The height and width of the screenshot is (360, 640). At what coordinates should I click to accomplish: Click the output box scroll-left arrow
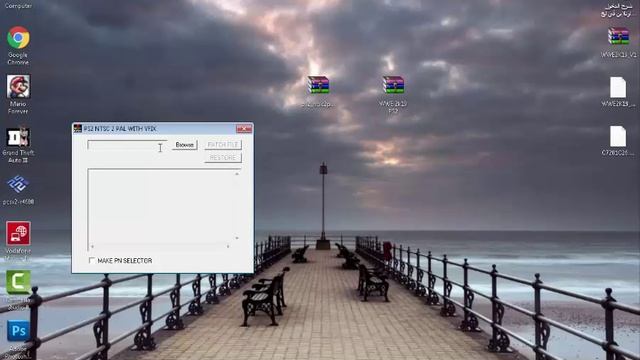[x=92, y=246]
